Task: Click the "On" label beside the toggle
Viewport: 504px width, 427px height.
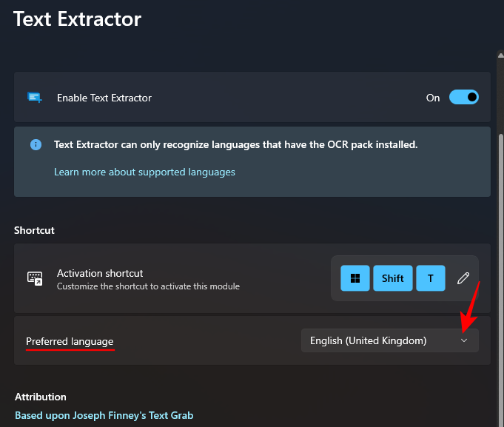Action: click(433, 98)
